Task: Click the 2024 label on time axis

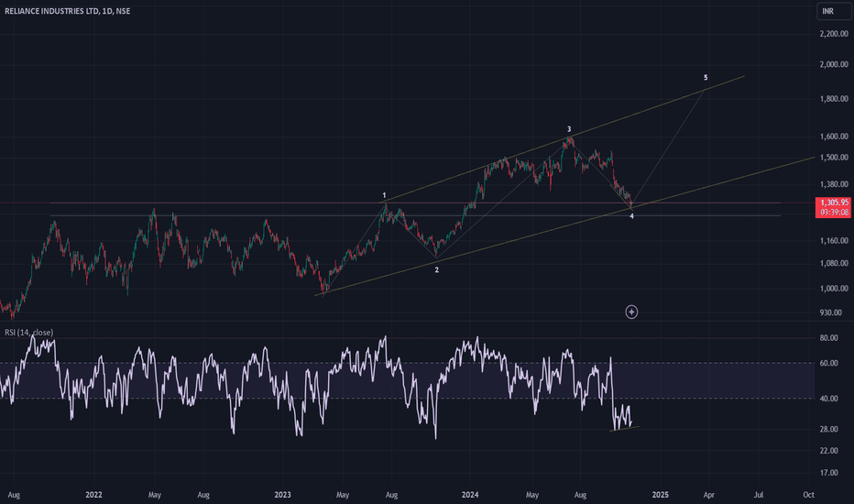Action: point(469,495)
